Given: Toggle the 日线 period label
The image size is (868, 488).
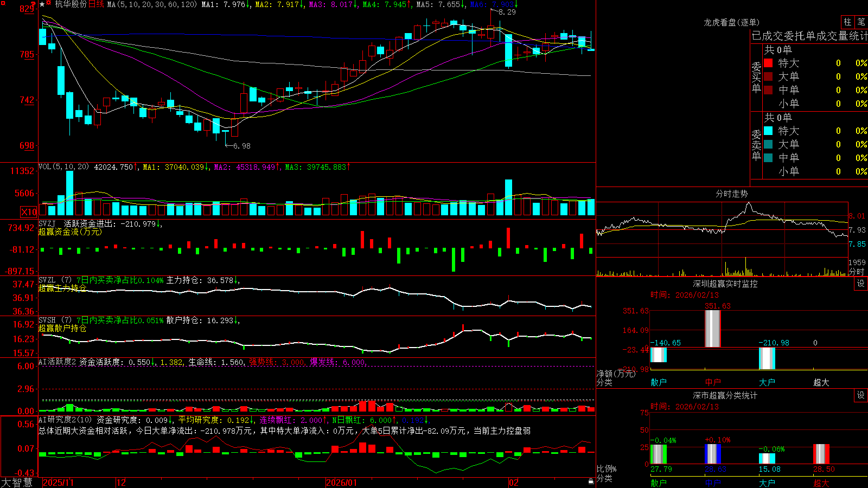Looking at the screenshot, I should [96, 4].
